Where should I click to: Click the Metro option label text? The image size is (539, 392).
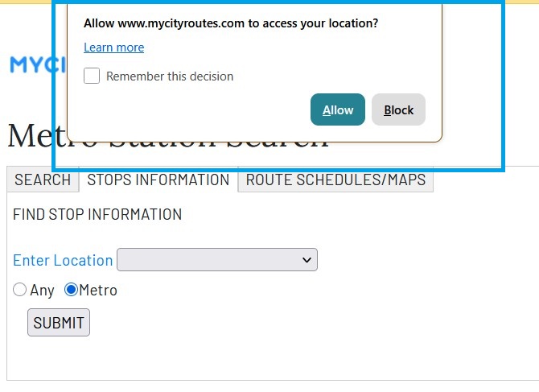(x=98, y=291)
